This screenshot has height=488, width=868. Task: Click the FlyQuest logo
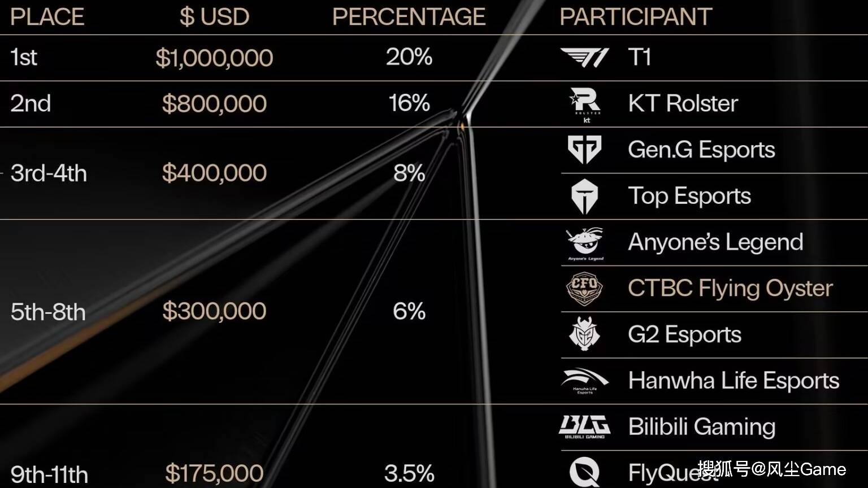[584, 471]
